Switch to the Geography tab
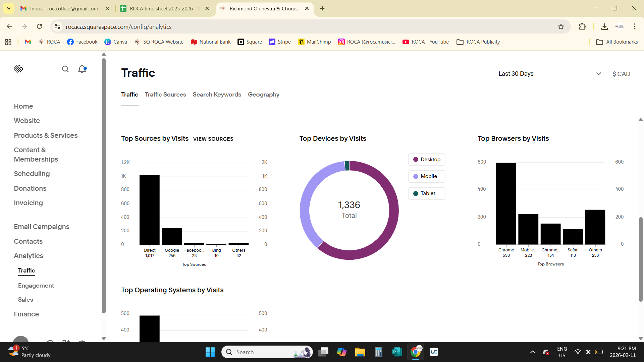The width and height of the screenshot is (644, 362). (x=263, y=95)
